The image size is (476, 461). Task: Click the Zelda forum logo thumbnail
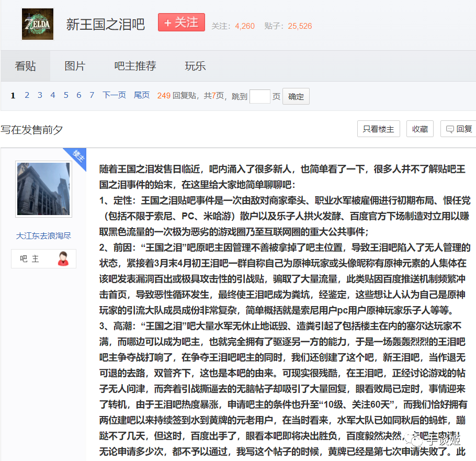click(x=38, y=24)
